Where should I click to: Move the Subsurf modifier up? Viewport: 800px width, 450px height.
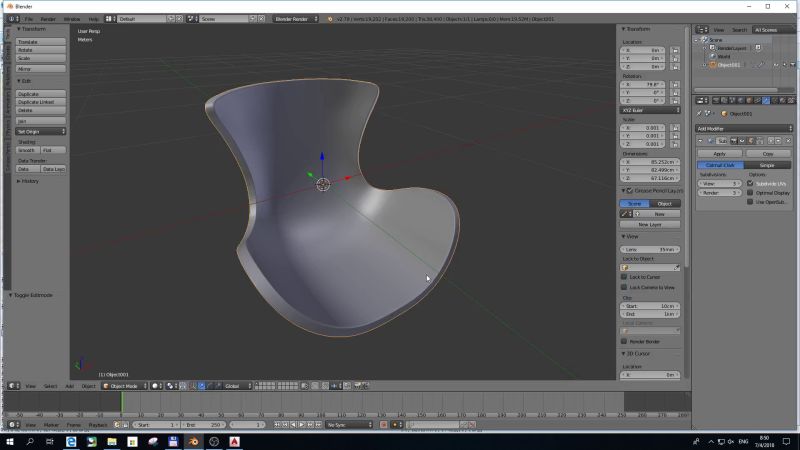pyautogui.click(x=771, y=140)
